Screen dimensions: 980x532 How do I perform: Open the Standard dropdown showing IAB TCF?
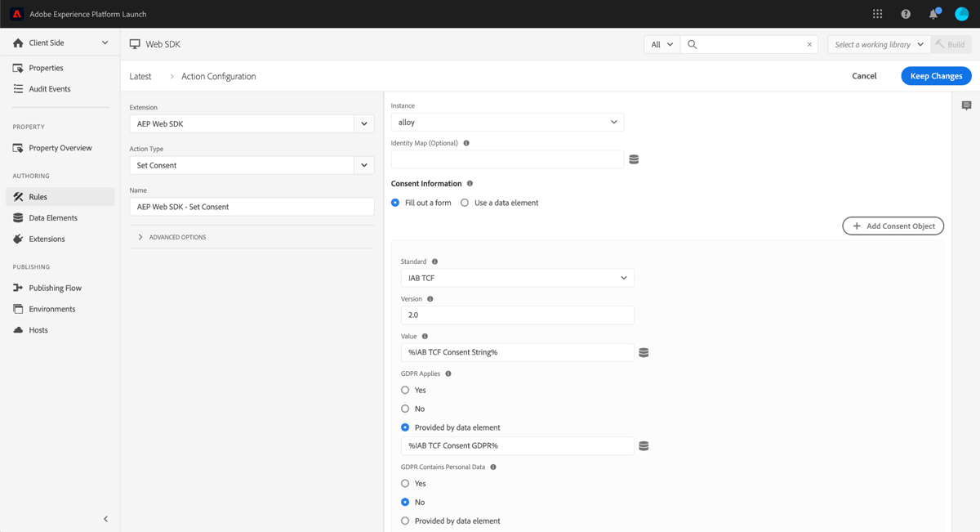(517, 277)
